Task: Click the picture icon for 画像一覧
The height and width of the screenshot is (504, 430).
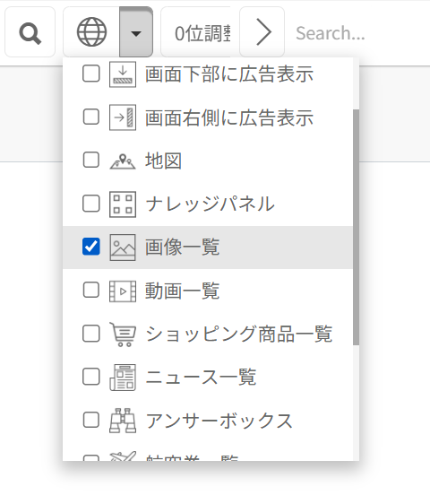Action: (123, 248)
